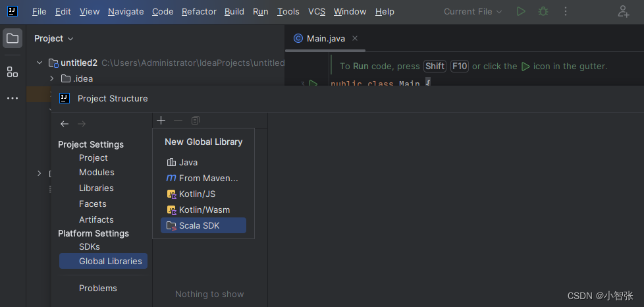The image size is (644, 307).
Task: Click the minus remove library icon
Action: 178,120
